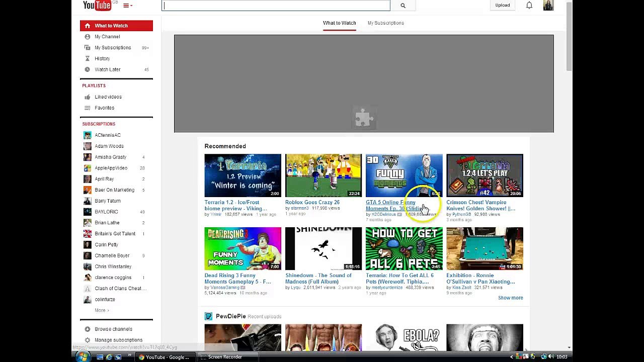Open Chris Winstanley channel

113,267
